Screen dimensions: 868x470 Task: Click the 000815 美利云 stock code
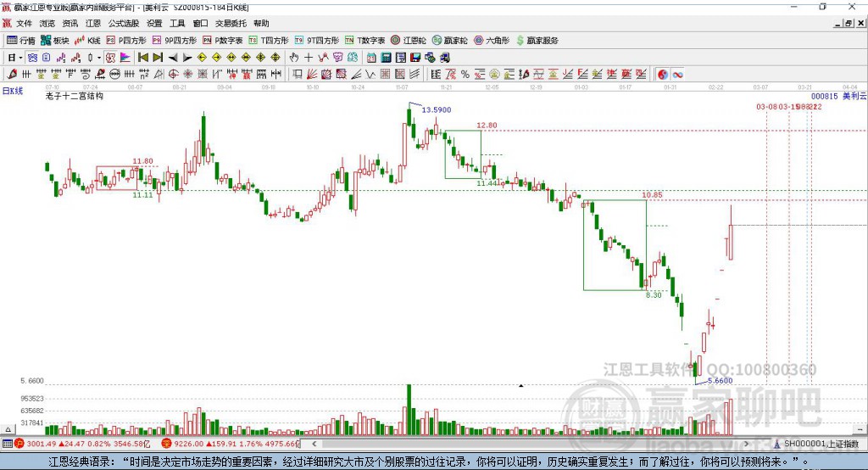click(x=838, y=96)
